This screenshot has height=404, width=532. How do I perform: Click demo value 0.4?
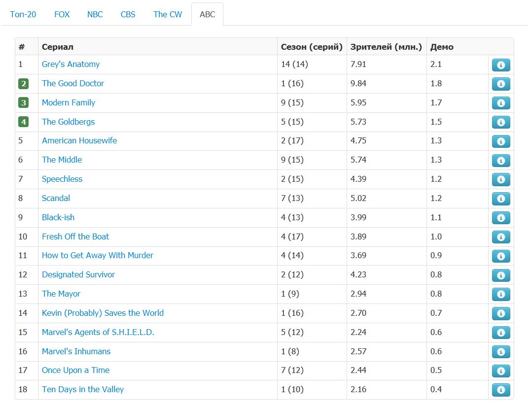[x=436, y=389]
